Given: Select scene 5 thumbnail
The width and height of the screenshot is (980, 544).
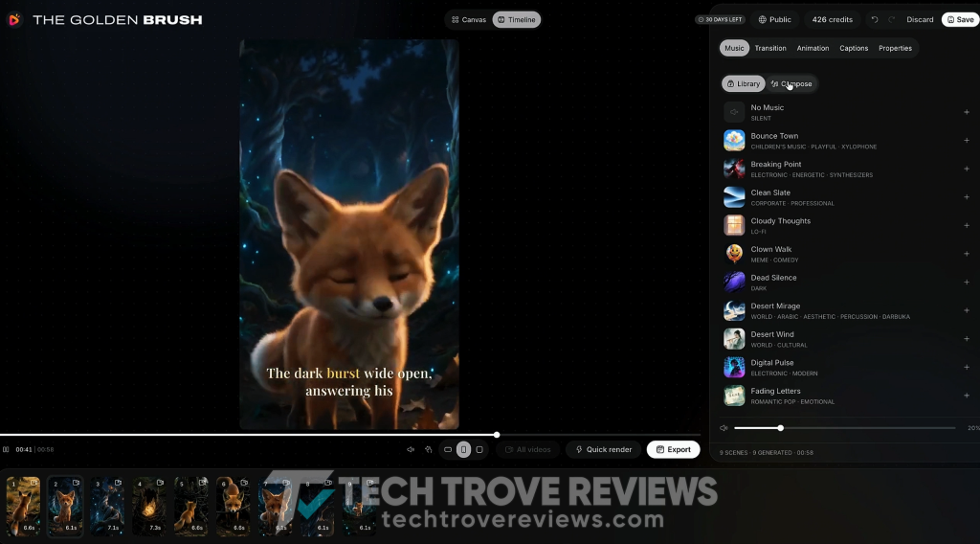Looking at the screenshot, I should coord(190,506).
